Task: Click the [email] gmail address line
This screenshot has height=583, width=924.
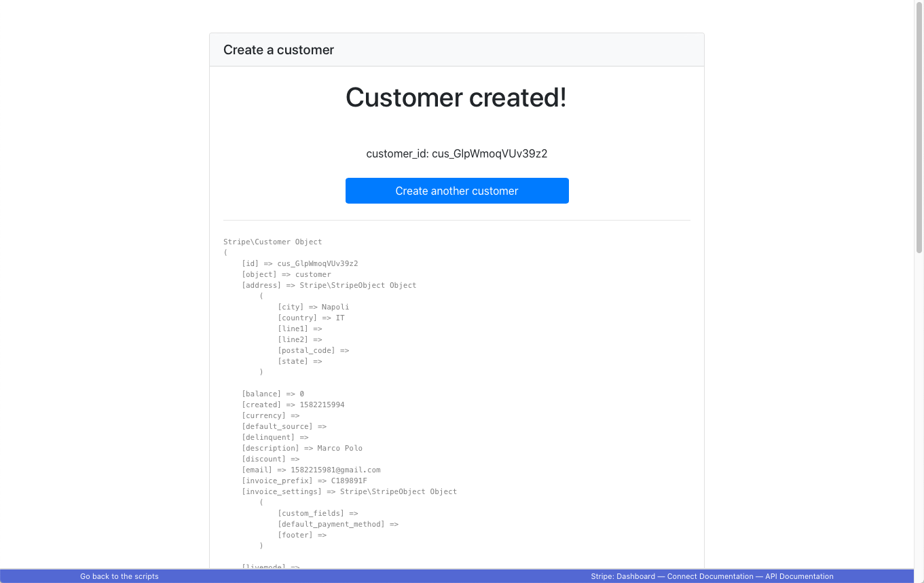Action: pos(311,470)
